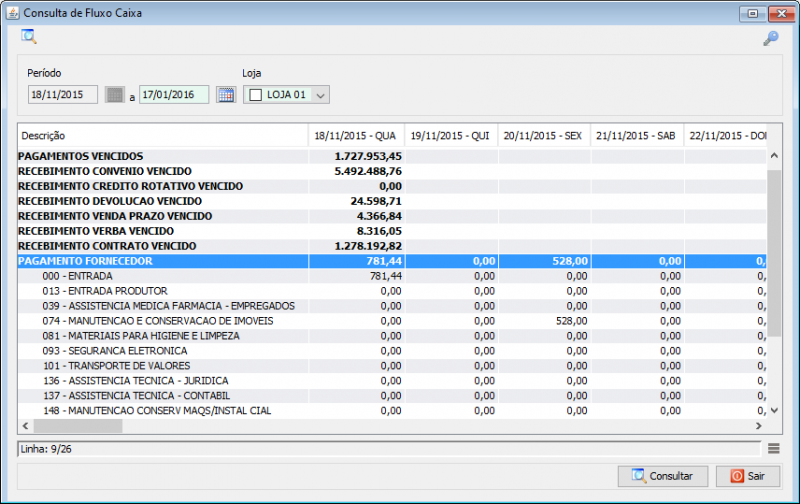Image resolution: width=800 pixels, height=504 pixels.
Task: Click the Descrição column header
Action: click(x=163, y=136)
